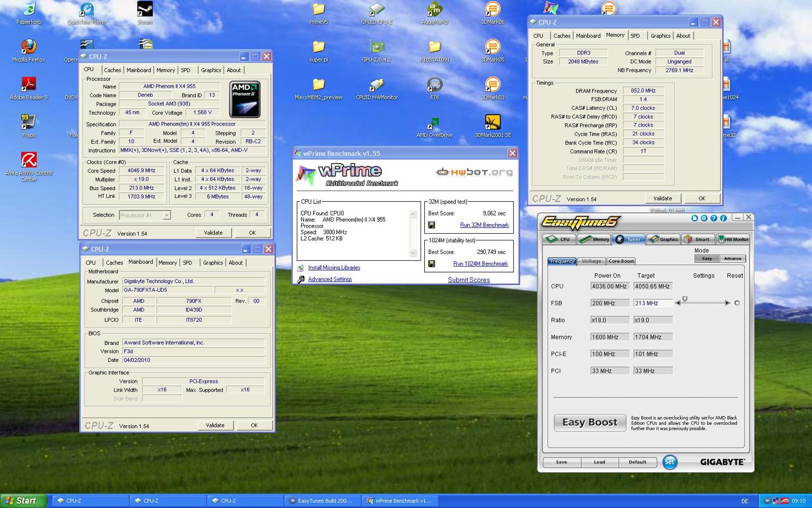Click the FSB reset radio circle
This screenshot has height=508, width=812.
[x=737, y=303]
